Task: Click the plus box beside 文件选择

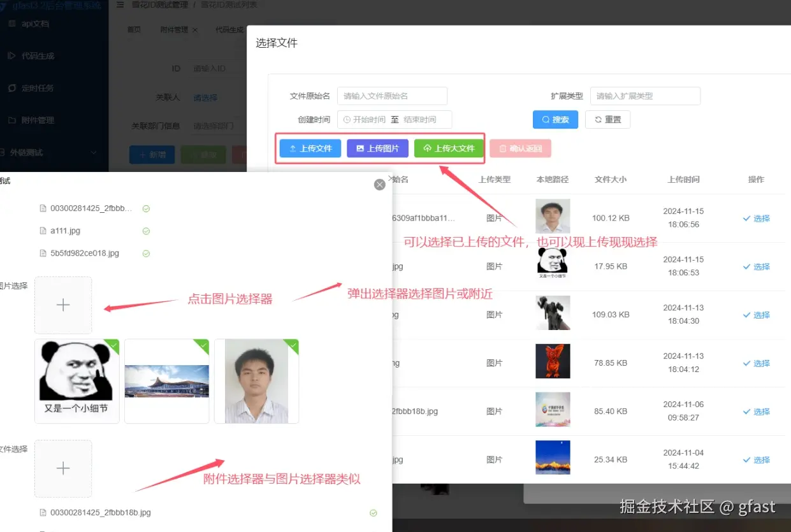Action: coord(63,469)
